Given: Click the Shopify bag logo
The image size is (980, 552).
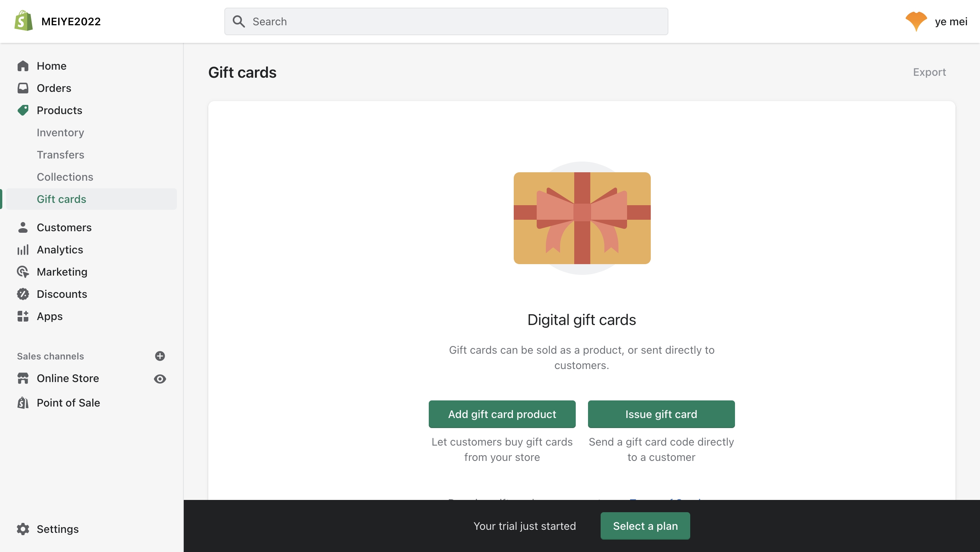Looking at the screenshot, I should [23, 21].
